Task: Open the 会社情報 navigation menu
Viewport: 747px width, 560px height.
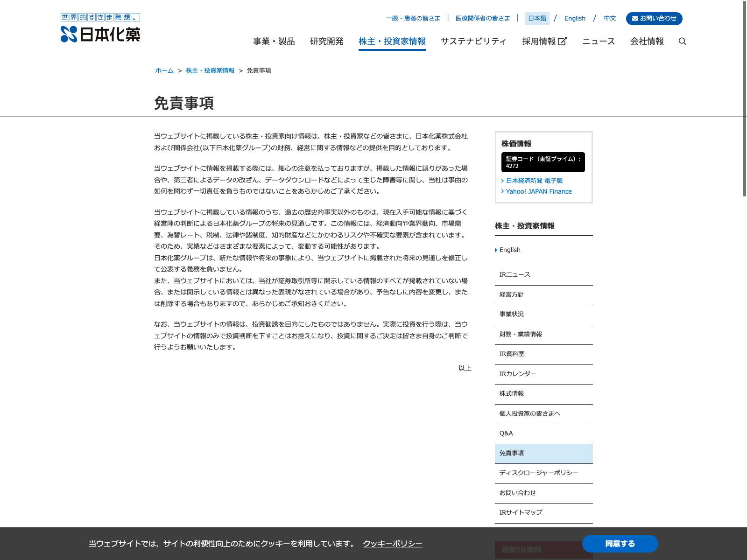Action: (647, 42)
